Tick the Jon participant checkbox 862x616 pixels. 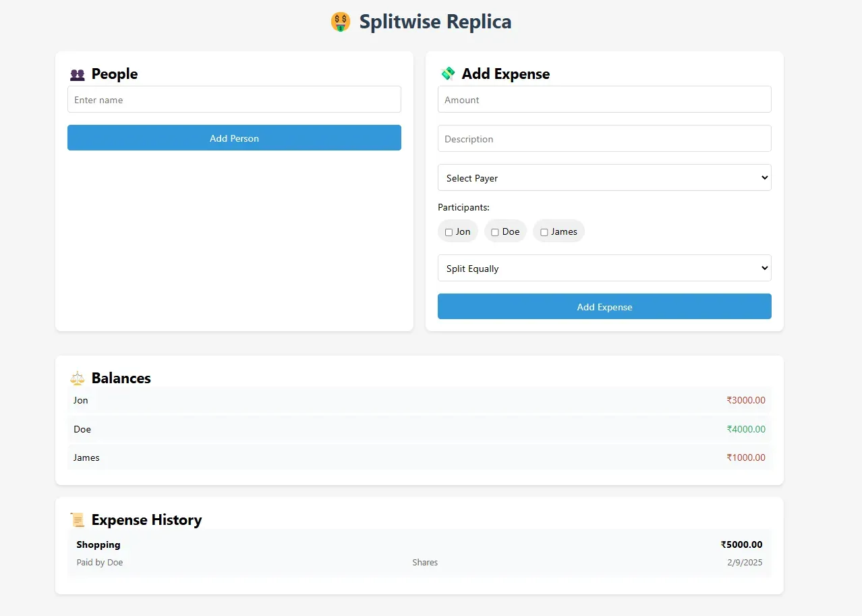(x=449, y=232)
